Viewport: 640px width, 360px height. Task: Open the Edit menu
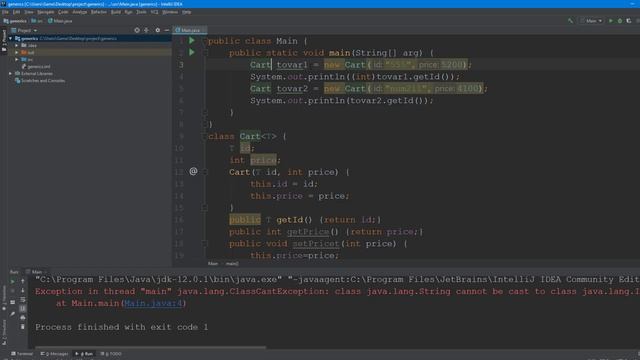pyautogui.click(x=16, y=12)
